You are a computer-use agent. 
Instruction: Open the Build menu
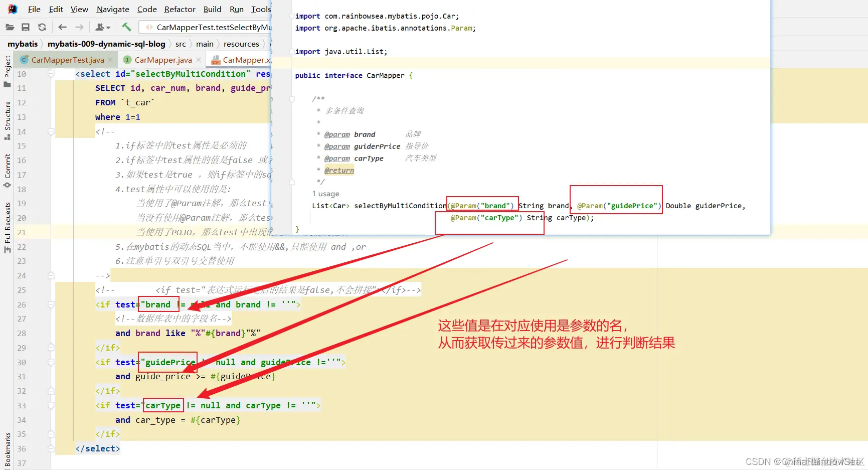click(212, 9)
